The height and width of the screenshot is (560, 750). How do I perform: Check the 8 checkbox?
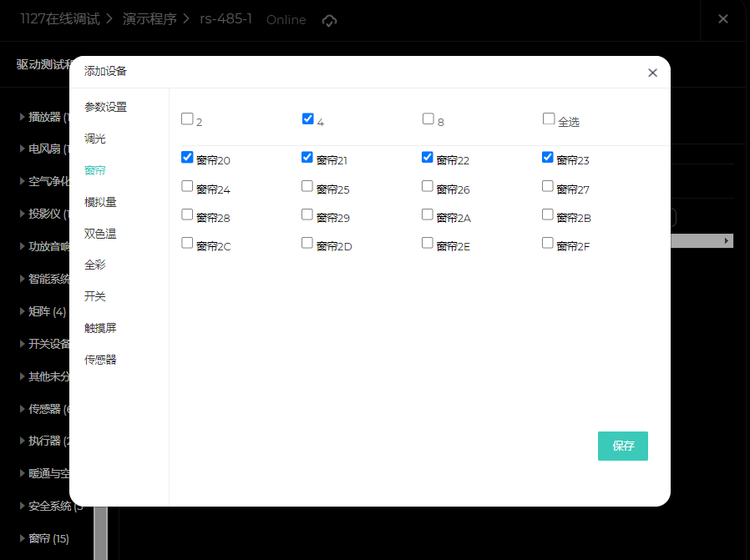click(428, 119)
